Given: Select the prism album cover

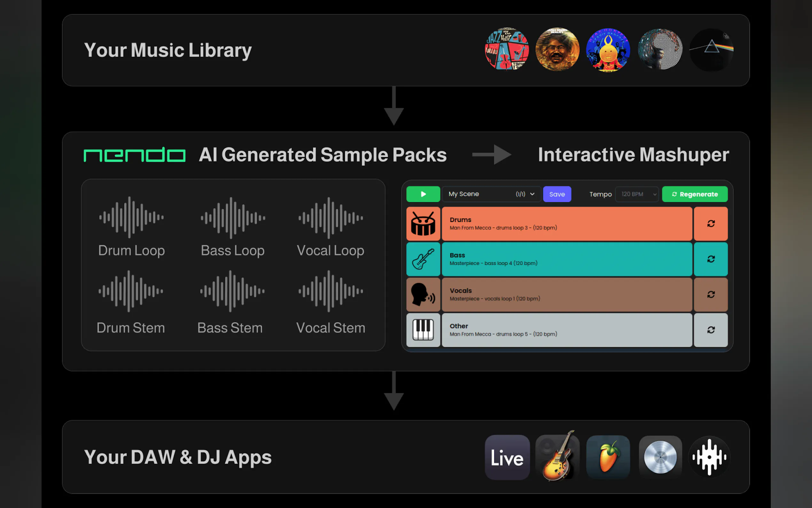Looking at the screenshot, I should [711, 50].
